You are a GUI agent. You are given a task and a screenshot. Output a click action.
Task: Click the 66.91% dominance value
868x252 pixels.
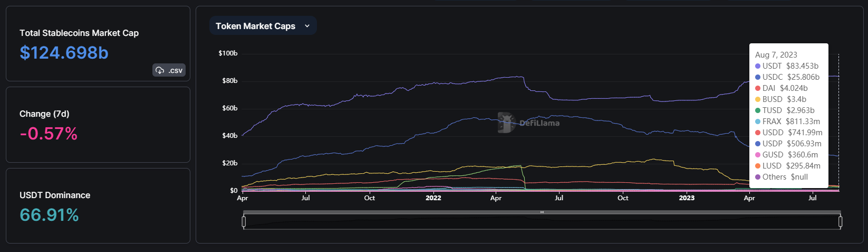49,215
